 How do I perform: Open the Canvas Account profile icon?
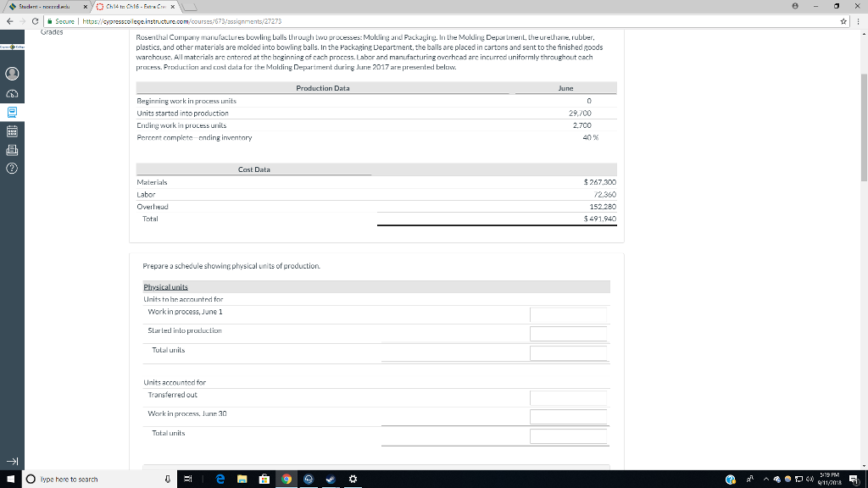pos(9,74)
